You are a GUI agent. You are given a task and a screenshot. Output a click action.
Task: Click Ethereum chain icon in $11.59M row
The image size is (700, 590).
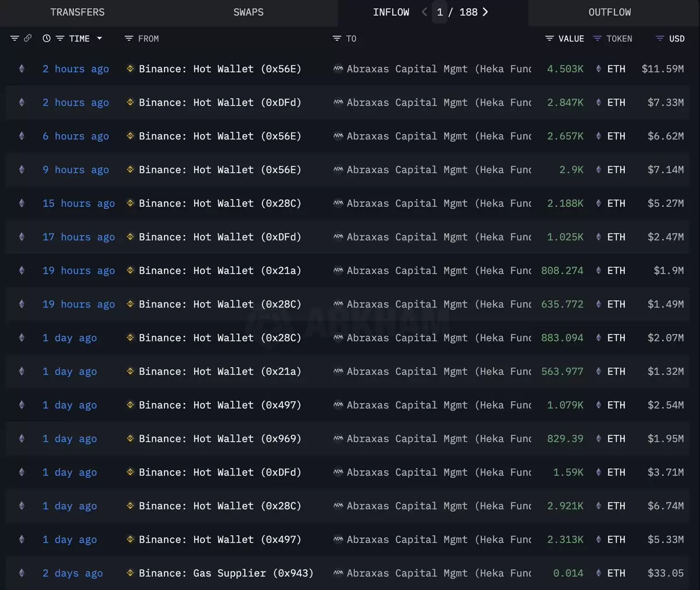pos(22,69)
